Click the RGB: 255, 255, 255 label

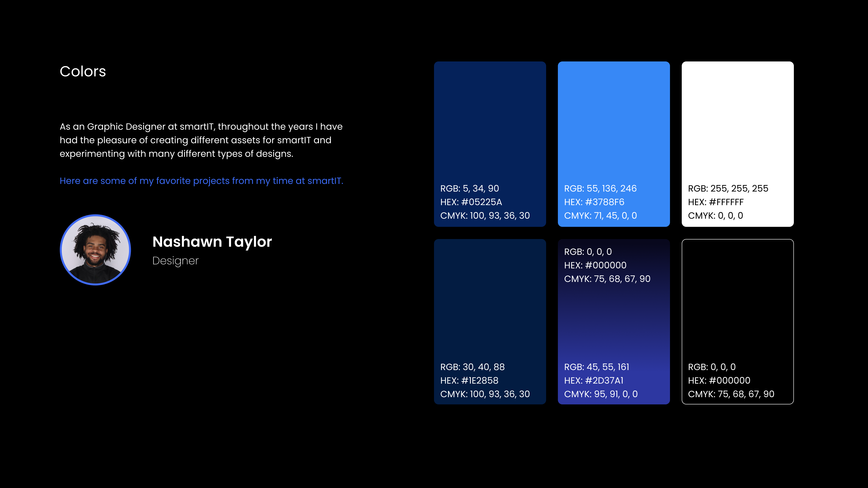pyautogui.click(x=728, y=189)
